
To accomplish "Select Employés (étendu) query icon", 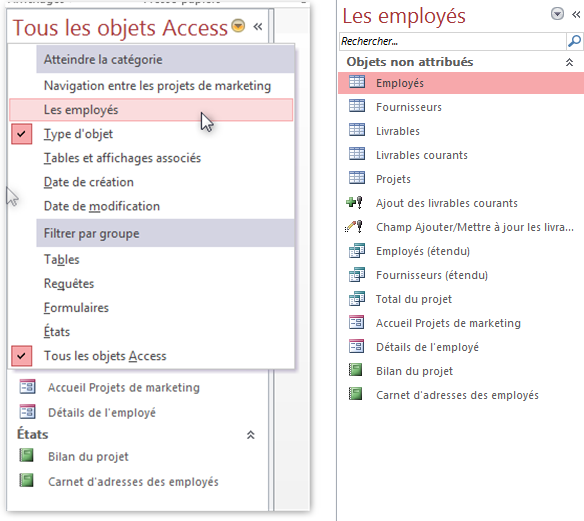I will coord(357,251).
